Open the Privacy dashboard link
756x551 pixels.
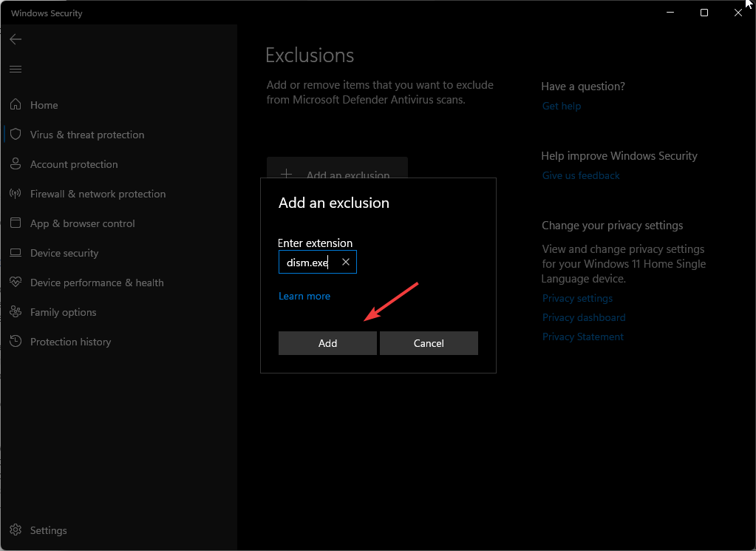[584, 317]
